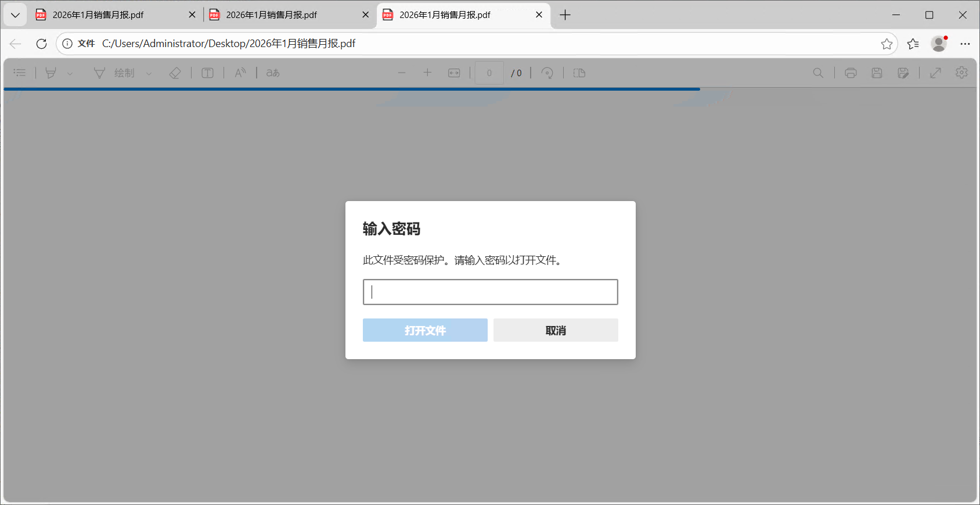Screen dimensions: 980x505
Task: View site information icon in address bar
Action: click(x=67, y=44)
